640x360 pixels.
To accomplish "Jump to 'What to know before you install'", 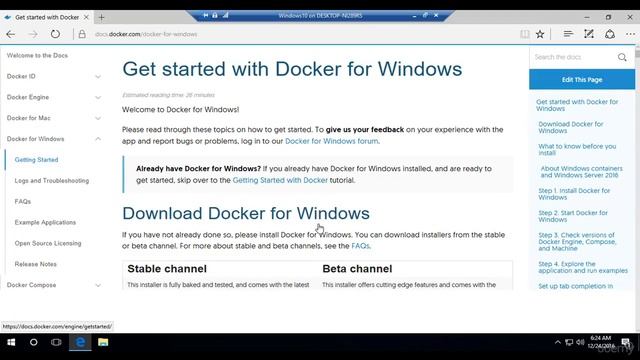I will pyautogui.click(x=577, y=149).
